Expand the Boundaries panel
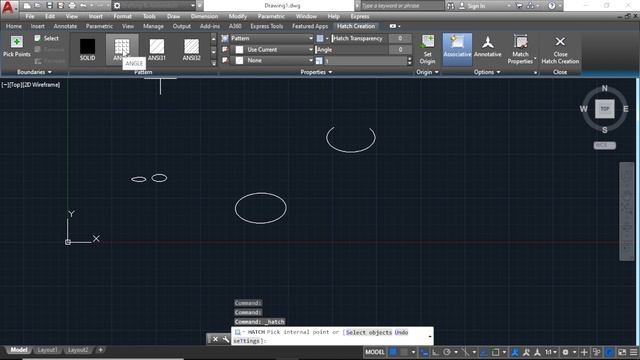640x360 pixels. (x=34, y=72)
